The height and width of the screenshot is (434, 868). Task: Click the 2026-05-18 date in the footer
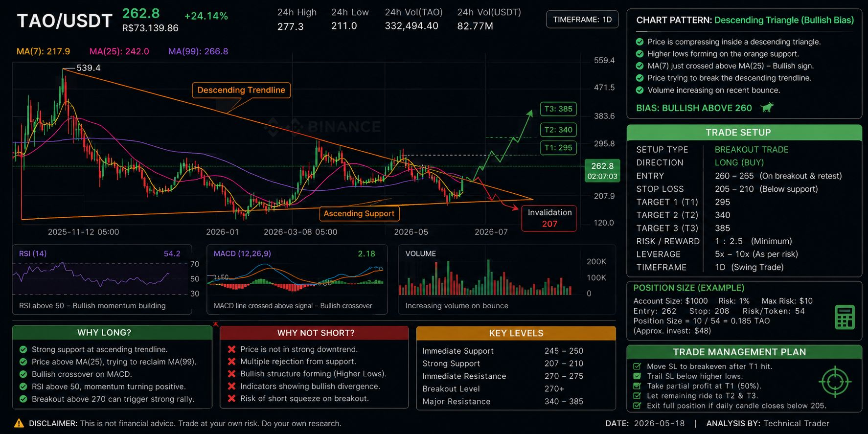point(660,423)
